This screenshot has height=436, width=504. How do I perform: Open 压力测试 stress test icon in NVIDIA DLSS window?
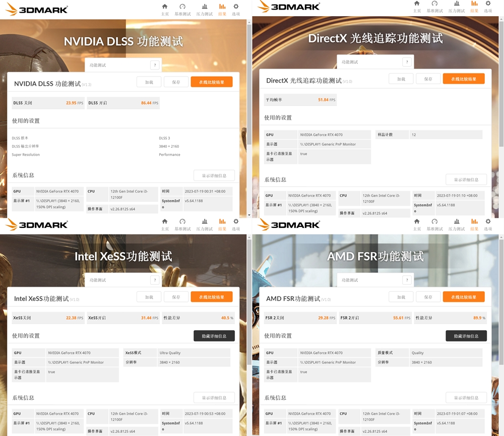(205, 7)
